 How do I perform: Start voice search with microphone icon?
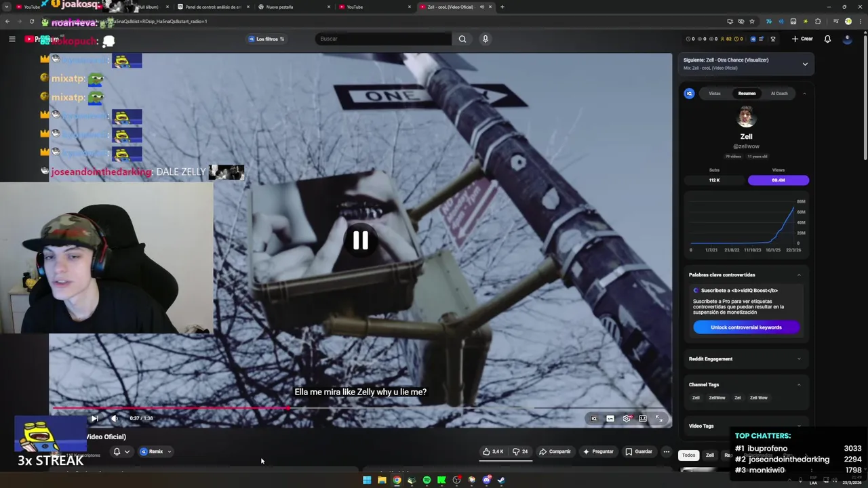485,39
